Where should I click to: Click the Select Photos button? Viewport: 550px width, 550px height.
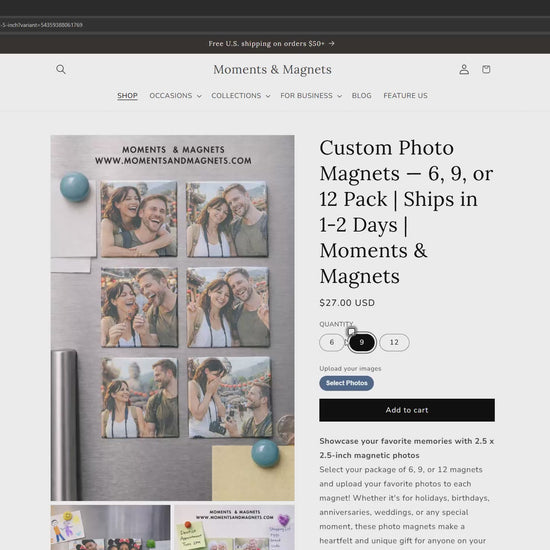[x=347, y=383]
